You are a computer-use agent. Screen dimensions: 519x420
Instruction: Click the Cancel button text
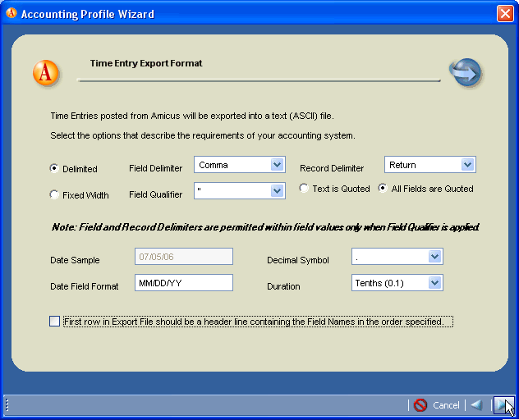[x=446, y=405]
